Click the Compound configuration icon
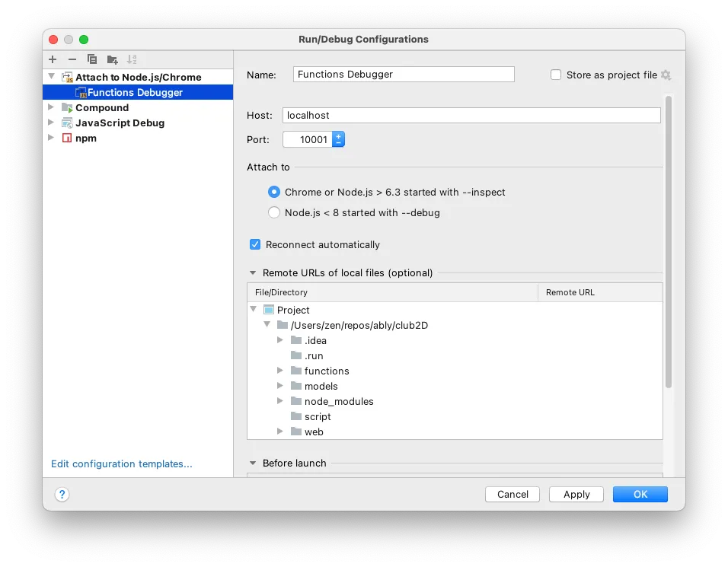The image size is (728, 567). point(67,107)
